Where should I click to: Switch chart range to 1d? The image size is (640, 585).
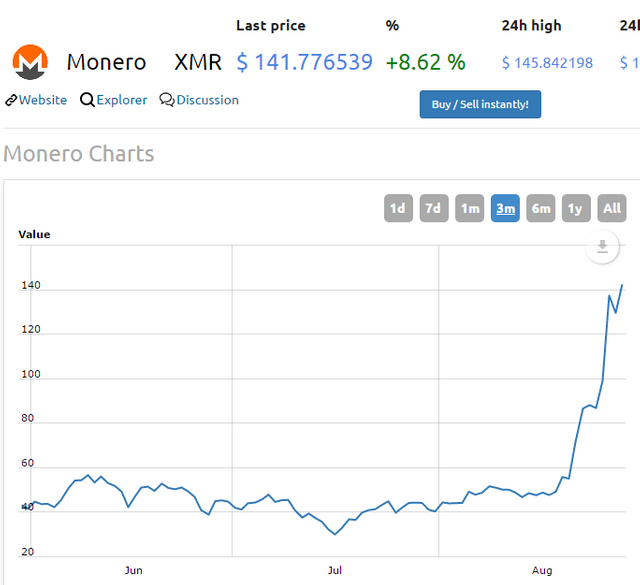398,208
